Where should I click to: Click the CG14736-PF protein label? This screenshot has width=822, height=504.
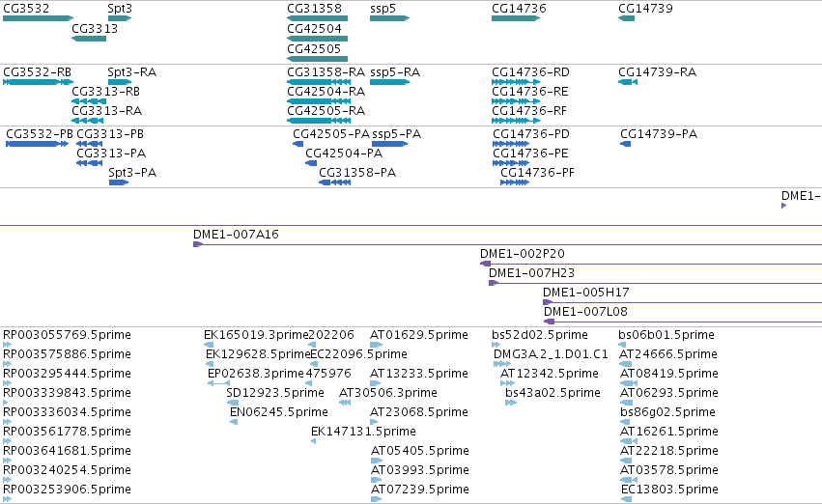coord(537,173)
